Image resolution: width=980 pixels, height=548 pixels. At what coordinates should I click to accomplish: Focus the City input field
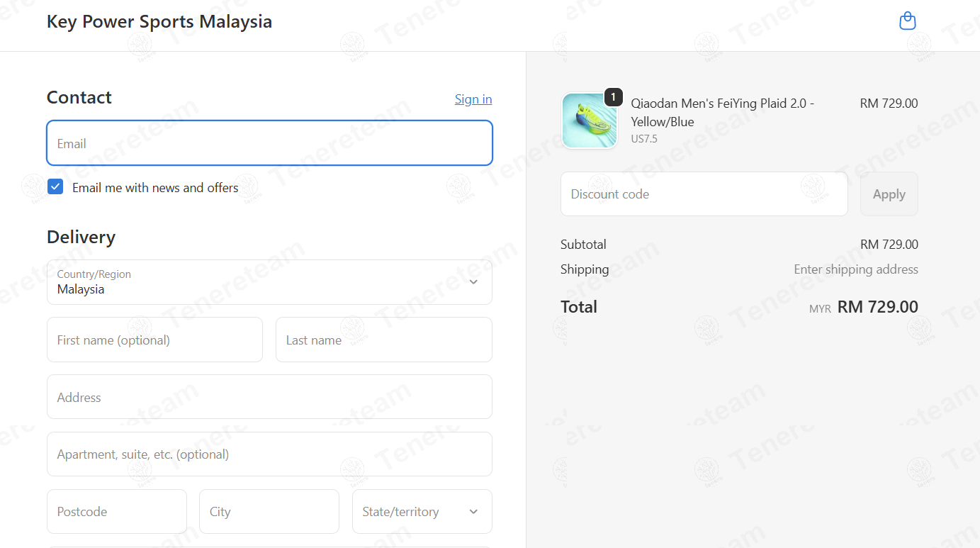(x=269, y=511)
